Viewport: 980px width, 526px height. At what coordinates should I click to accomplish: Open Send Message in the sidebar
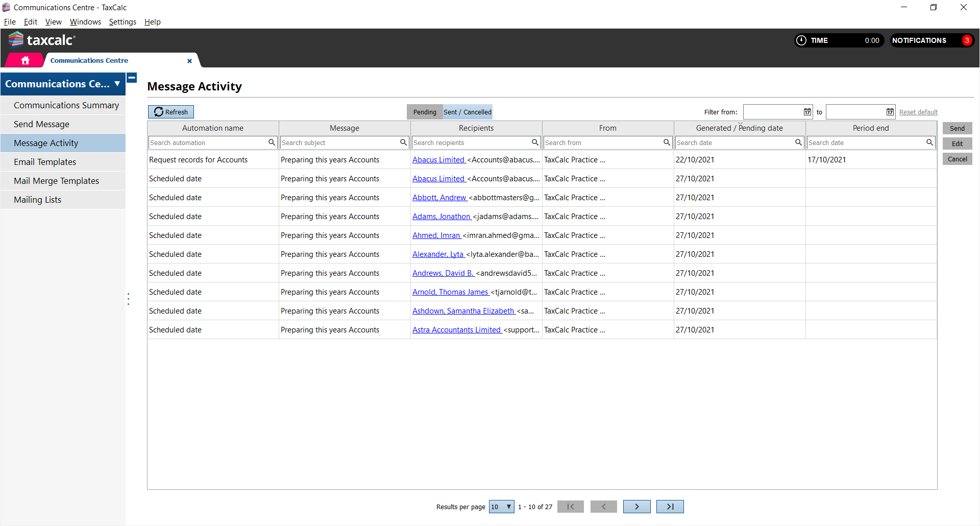pyautogui.click(x=63, y=124)
